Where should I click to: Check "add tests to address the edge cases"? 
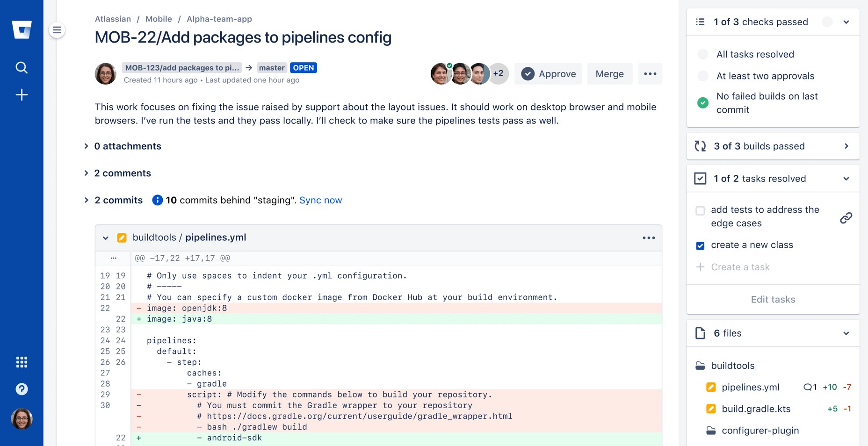pos(700,211)
